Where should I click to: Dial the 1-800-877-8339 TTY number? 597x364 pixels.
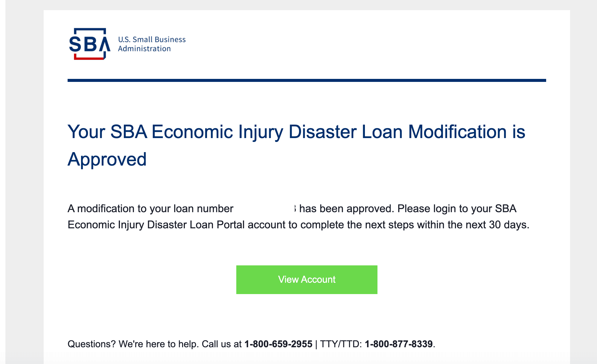pos(399,344)
